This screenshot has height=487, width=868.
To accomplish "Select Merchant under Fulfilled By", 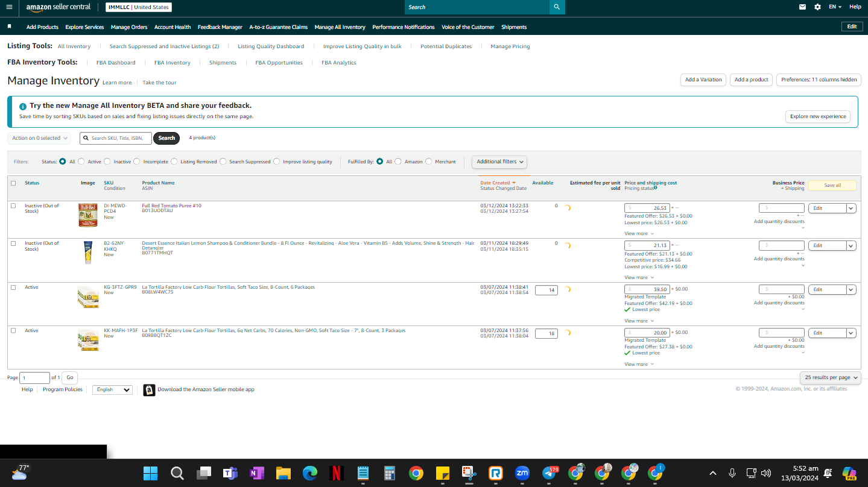I will pyautogui.click(x=429, y=162).
